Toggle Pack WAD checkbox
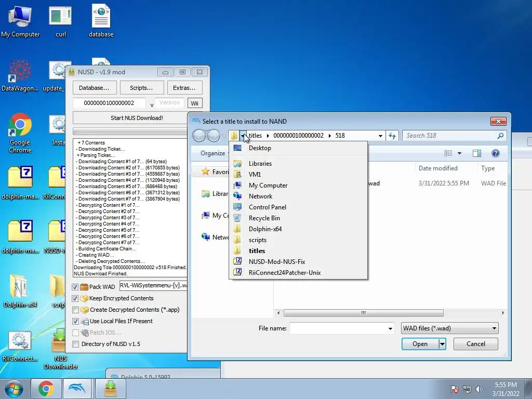Image resolution: width=532 pixels, height=399 pixels. coord(75,287)
